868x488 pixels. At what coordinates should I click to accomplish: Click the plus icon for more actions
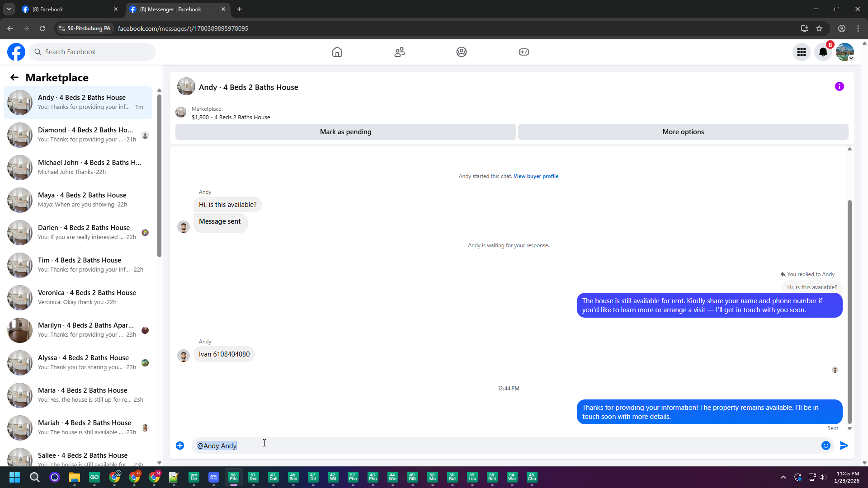pos(180,446)
